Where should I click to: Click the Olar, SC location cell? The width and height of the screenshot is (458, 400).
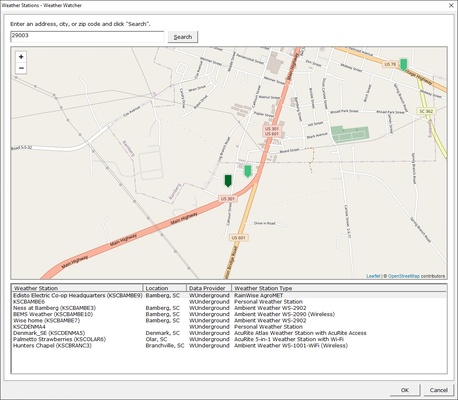point(156,339)
